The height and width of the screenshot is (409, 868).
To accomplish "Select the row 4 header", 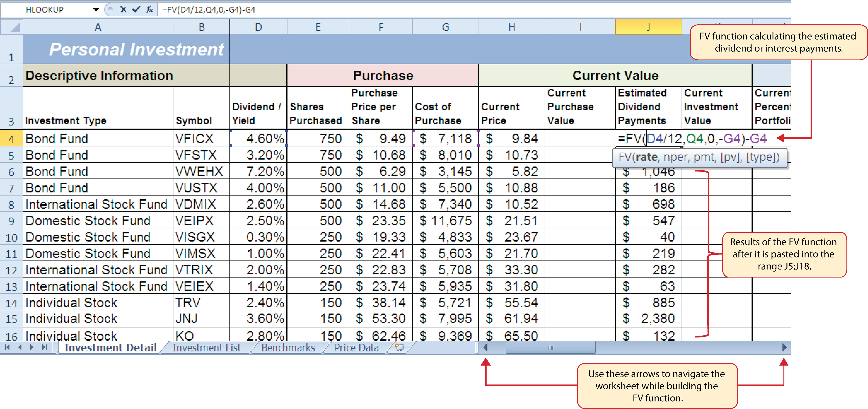I will coord(12,138).
